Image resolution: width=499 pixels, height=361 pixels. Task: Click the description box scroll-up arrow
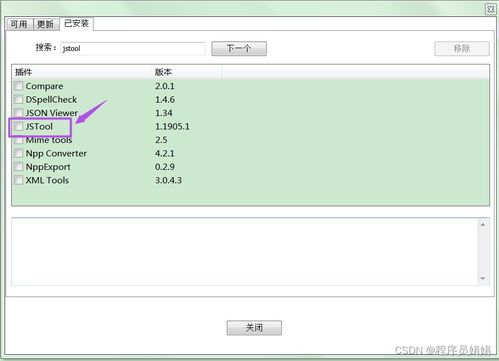point(483,225)
